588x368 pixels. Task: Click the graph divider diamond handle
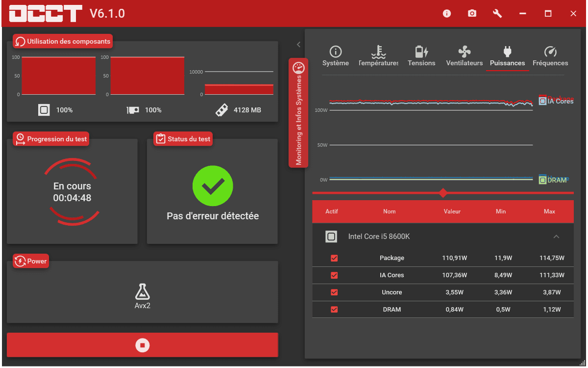[x=443, y=193]
